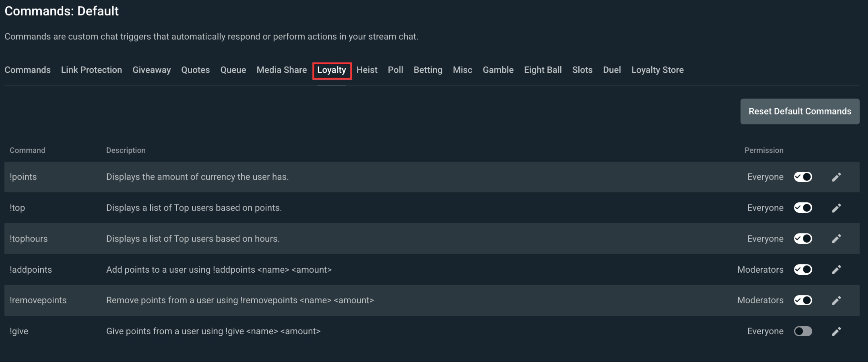Image resolution: width=868 pixels, height=363 pixels.
Task: Edit !removepoints using its pencil icon
Action: 836,301
